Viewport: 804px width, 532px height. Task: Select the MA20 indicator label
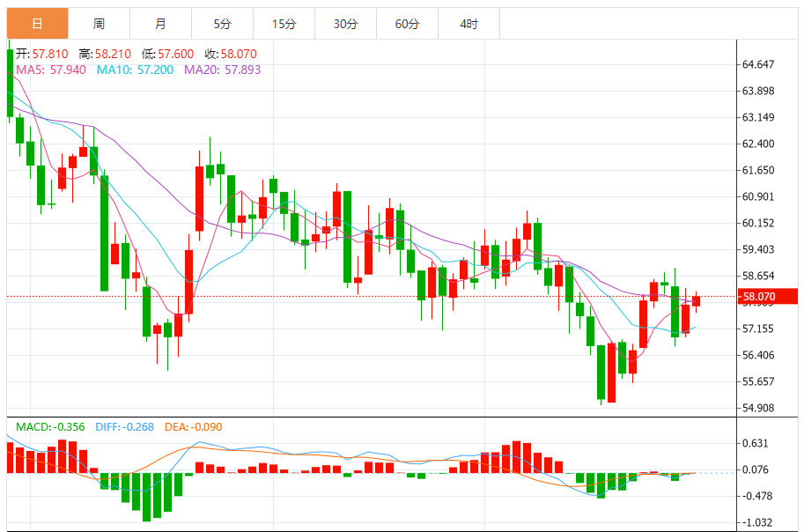click(x=222, y=69)
